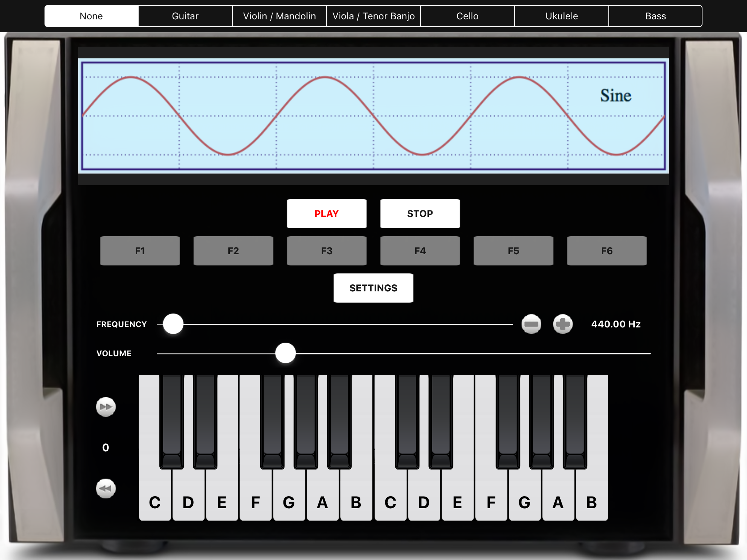The height and width of the screenshot is (560, 747).
Task: Click the octave number 0 label
Action: (x=106, y=448)
